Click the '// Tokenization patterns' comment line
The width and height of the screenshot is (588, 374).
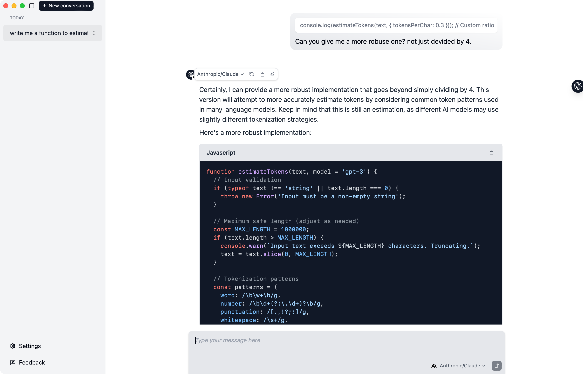[256, 279]
